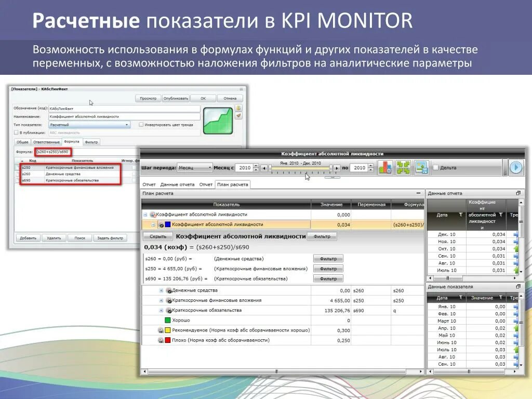Click the green arrows expand icon
This screenshot has height=399, width=532.
(x=403, y=168)
